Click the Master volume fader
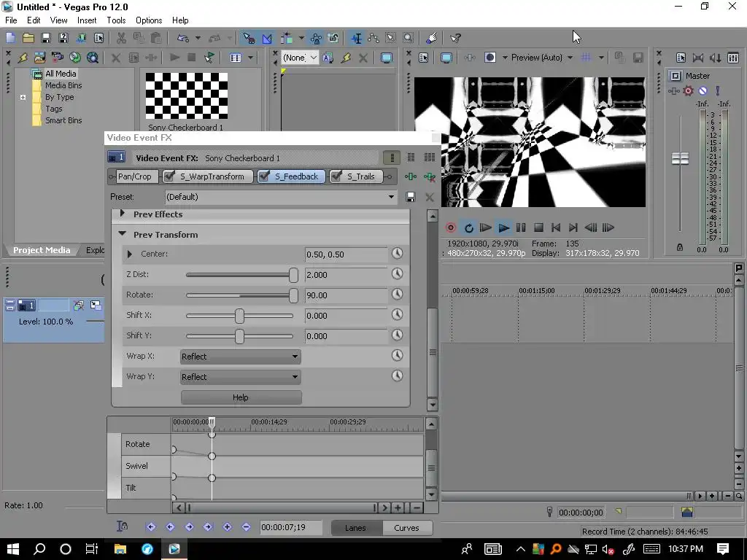Screen dimensions: 747x560 [680, 158]
